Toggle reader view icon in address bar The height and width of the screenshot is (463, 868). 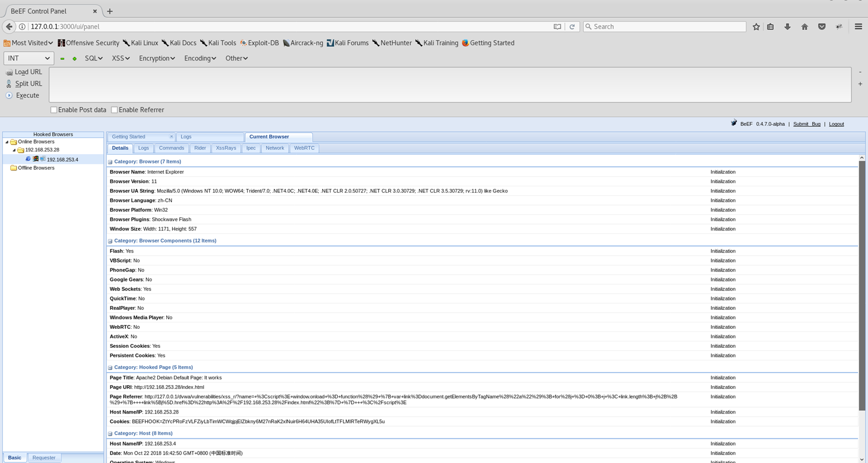pos(557,26)
